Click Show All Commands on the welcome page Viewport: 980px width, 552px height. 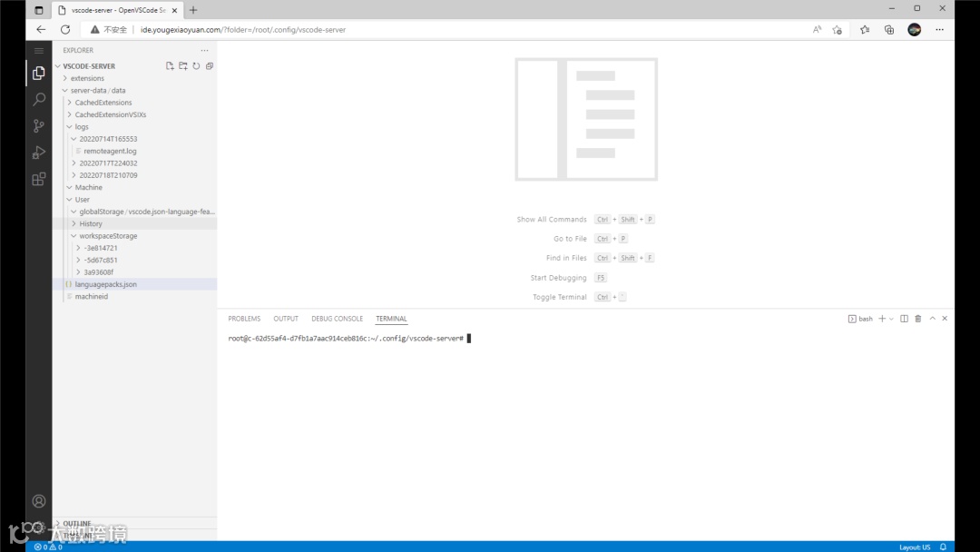tap(551, 219)
